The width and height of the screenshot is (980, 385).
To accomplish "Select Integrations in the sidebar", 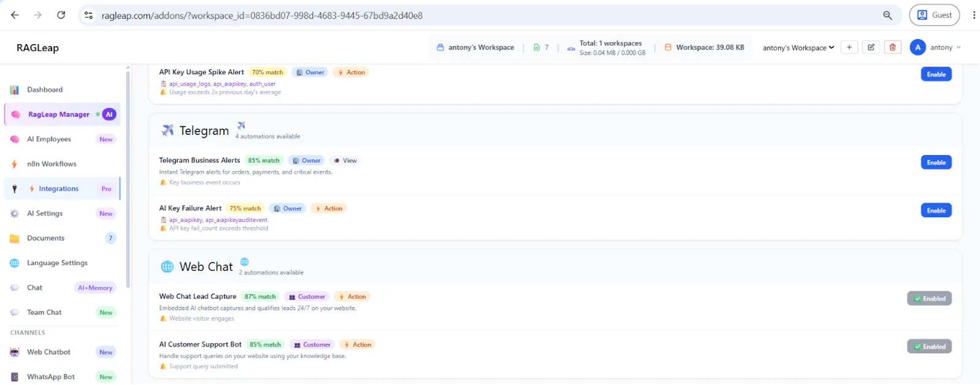I will [62, 189].
